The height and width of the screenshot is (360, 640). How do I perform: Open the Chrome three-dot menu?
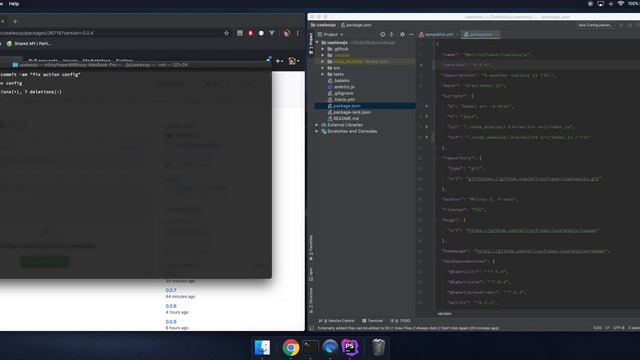pos(298,33)
